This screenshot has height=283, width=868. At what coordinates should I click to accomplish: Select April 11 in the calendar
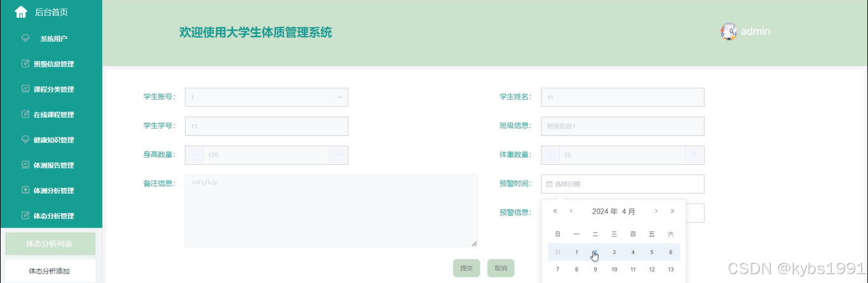pos(633,270)
